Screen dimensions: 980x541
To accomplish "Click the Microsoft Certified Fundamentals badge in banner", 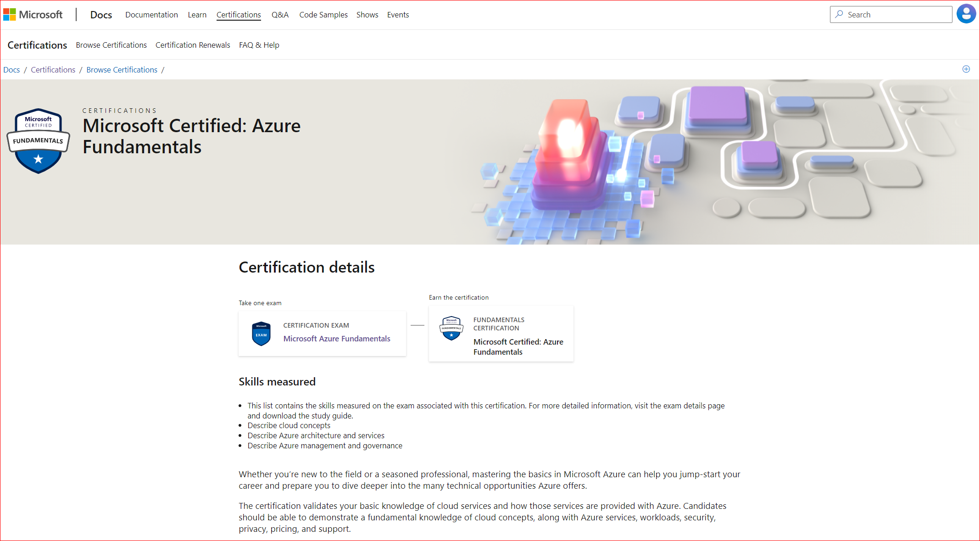I will 38,141.
